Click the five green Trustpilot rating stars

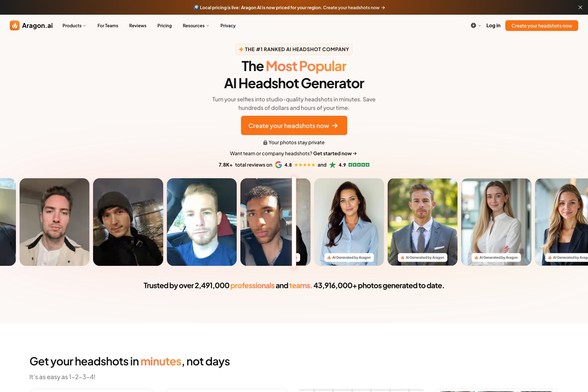click(359, 165)
